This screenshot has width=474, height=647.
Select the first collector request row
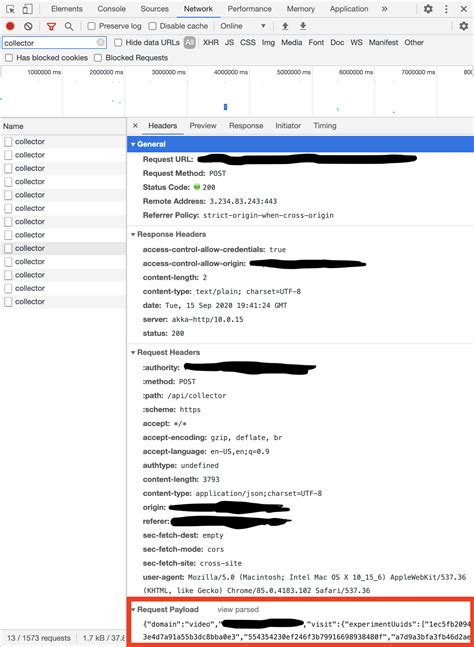[63, 142]
